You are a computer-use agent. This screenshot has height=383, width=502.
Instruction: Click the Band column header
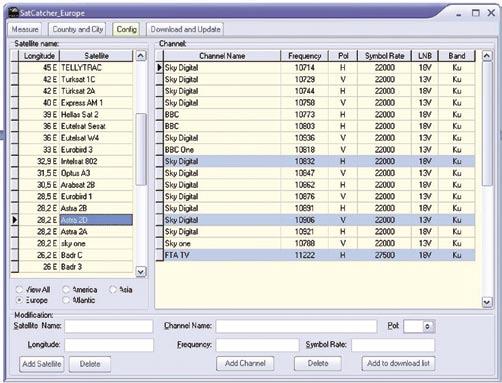click(x=457, y=56)
